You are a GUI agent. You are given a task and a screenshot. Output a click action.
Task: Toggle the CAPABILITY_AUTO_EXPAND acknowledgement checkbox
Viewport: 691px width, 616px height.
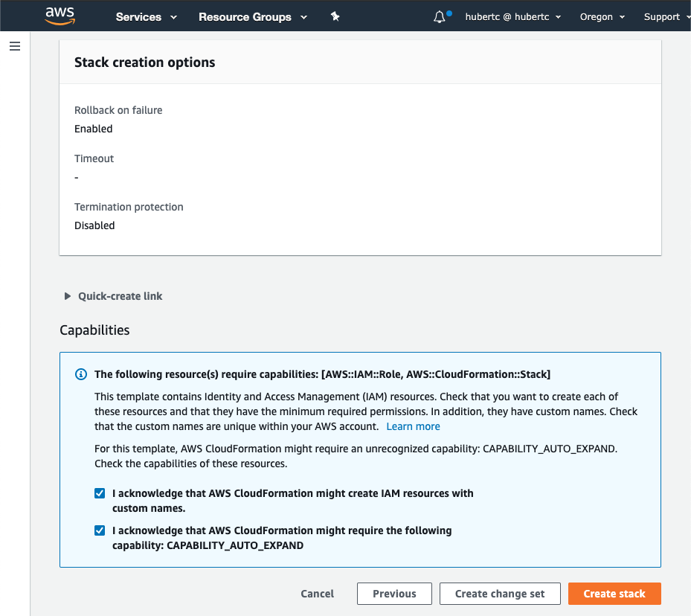click(x=100, y=530)
